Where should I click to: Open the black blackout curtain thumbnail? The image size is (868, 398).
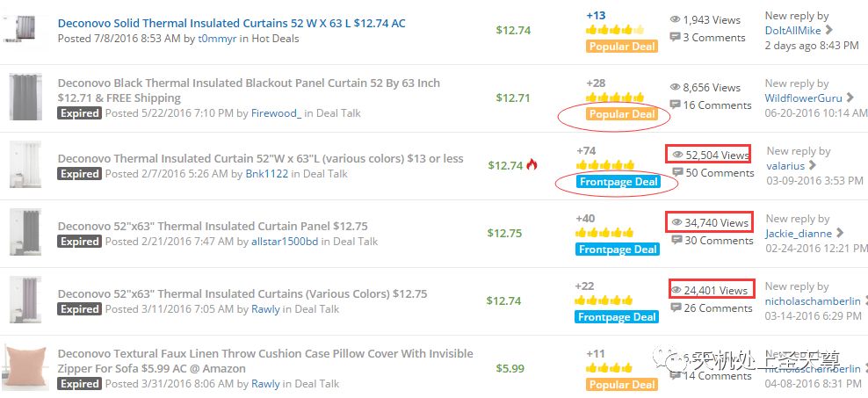point(25,97)
